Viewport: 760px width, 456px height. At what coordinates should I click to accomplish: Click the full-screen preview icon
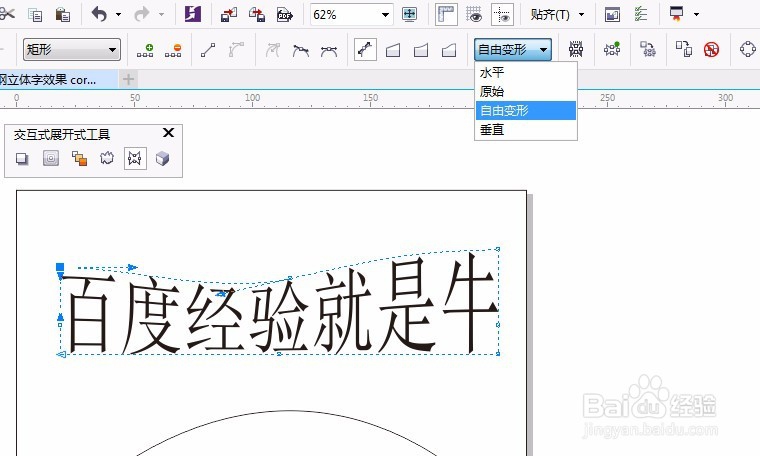pos(410,15)
